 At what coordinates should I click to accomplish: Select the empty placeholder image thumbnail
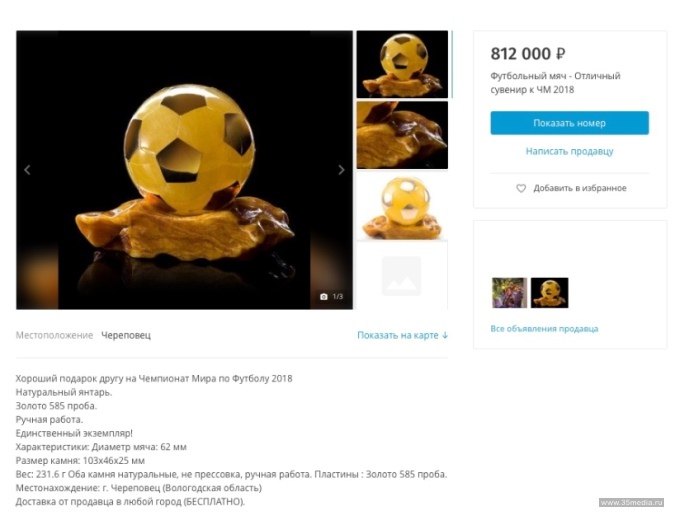click(x=402, y=275)
